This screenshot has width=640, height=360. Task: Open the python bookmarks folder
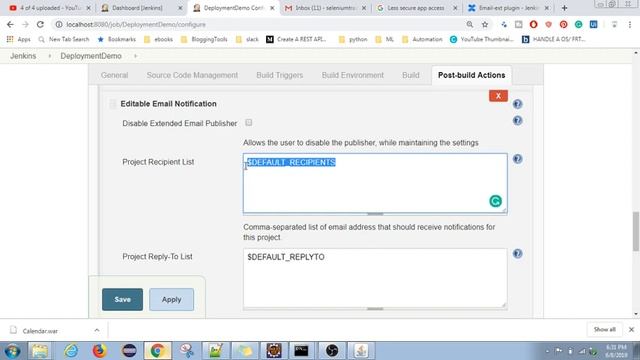[353, 39]
